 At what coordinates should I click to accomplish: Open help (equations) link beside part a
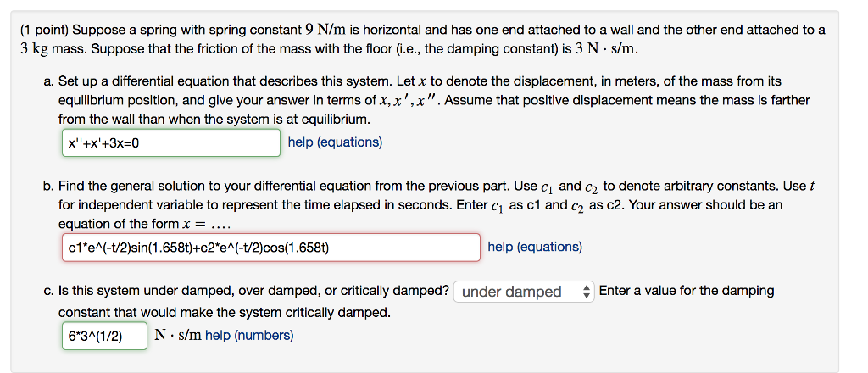(335, 142)
